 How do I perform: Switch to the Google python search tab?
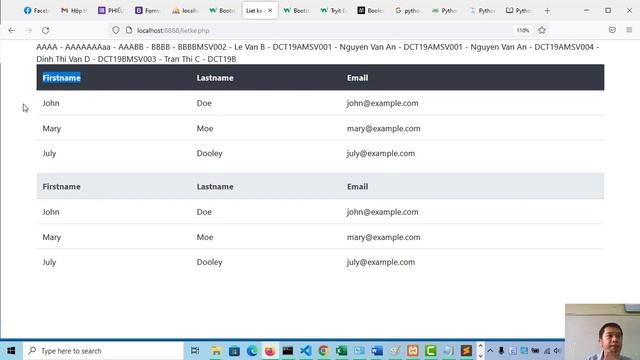pyautogui.click(x=407, y=11)
